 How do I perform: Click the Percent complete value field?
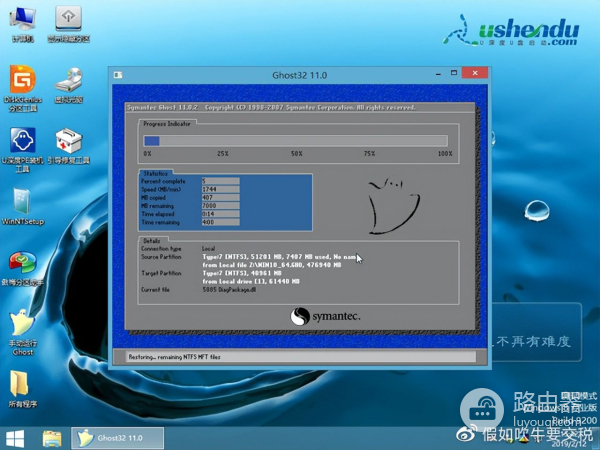(x=221, y=181)
